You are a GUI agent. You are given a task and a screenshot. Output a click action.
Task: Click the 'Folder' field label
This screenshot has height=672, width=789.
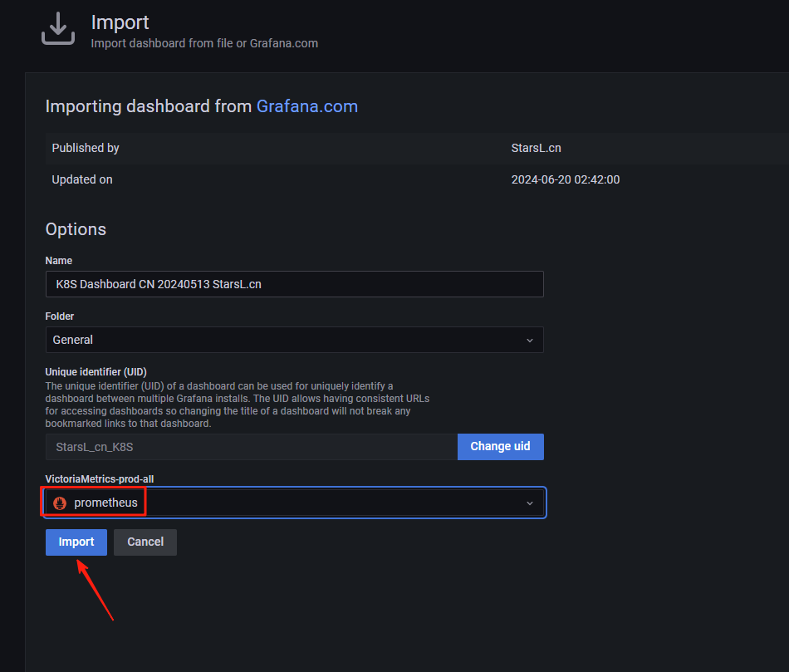click(x=59, y=316)
